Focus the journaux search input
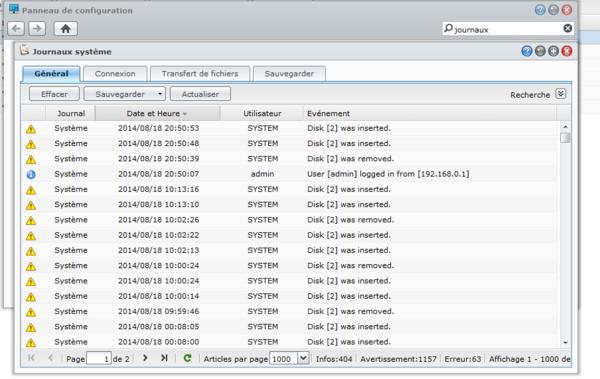This screenshot has width=600, height=379. pos(507,29)
